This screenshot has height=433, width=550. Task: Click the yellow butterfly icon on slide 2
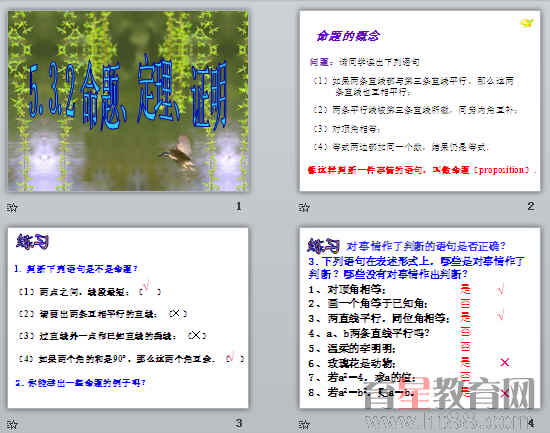tap(526, 23)
